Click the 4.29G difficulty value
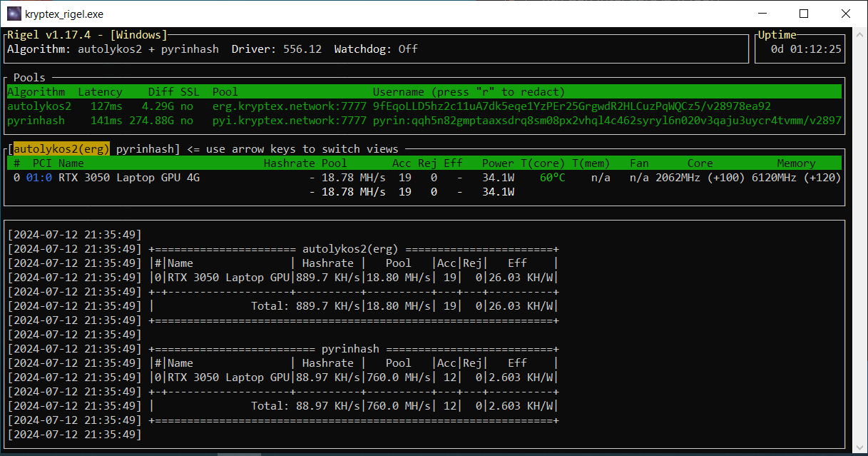Image resolution: width=868 pixels, height=456 pixels. click(x=158, y=106)
